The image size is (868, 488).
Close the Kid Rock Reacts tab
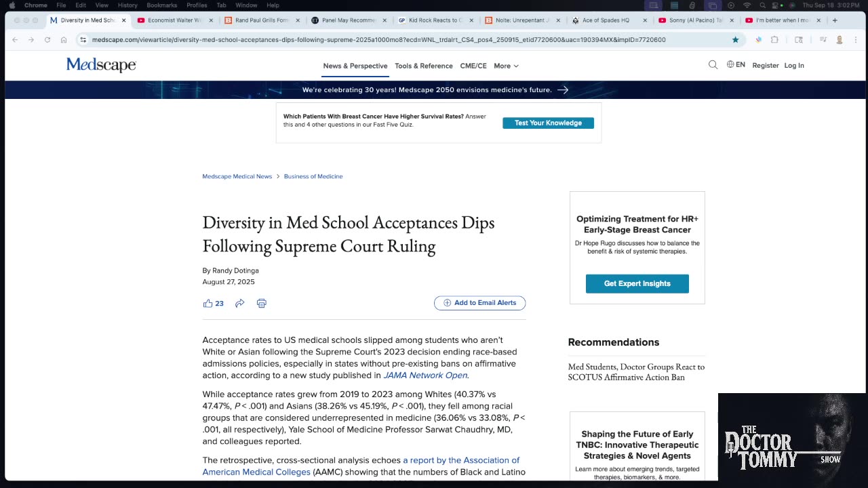click(471, 20)
